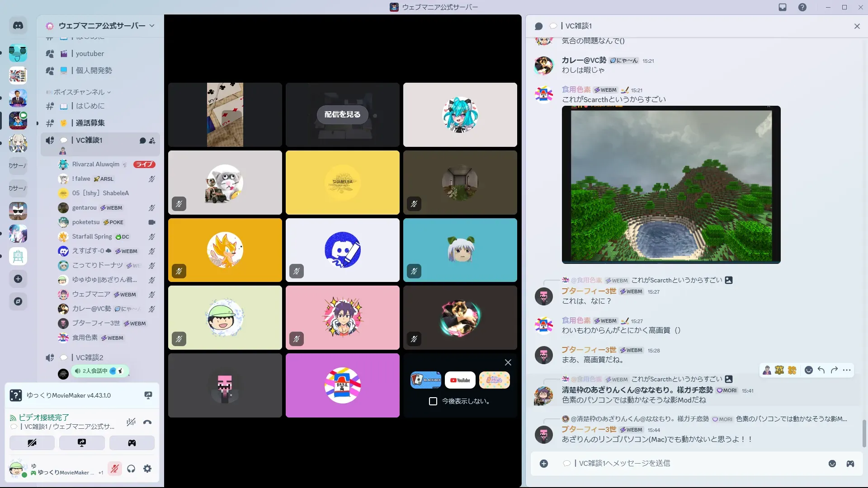Click the add a server plus icon
Image resolution: width=868 pixels, height=488 pixels.
coord(18,279)
